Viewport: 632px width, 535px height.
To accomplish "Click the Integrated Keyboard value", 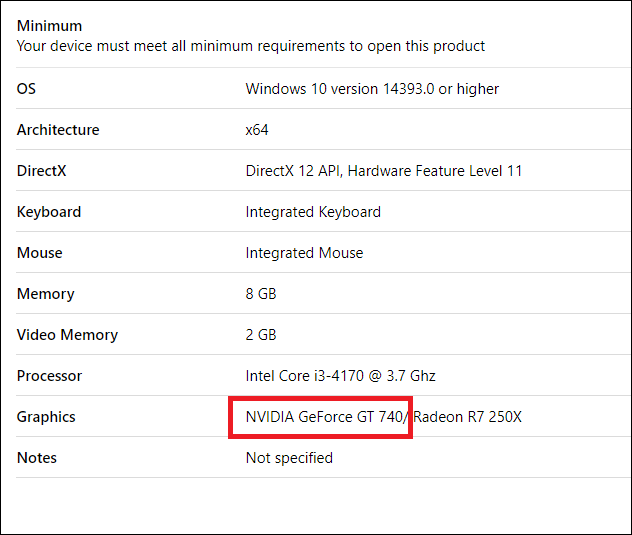I will [x=313, y=212].
